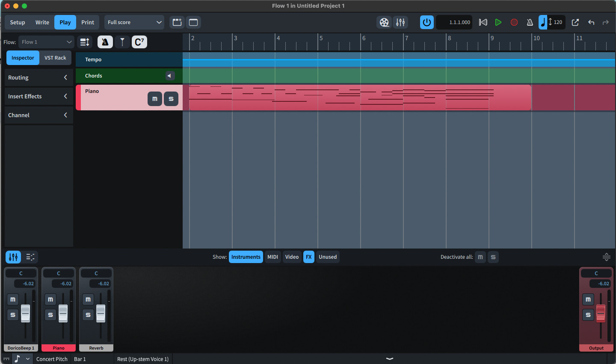This screenshot has width=616, height=364.
Task: Mute the Output channel
Action: 588,299
